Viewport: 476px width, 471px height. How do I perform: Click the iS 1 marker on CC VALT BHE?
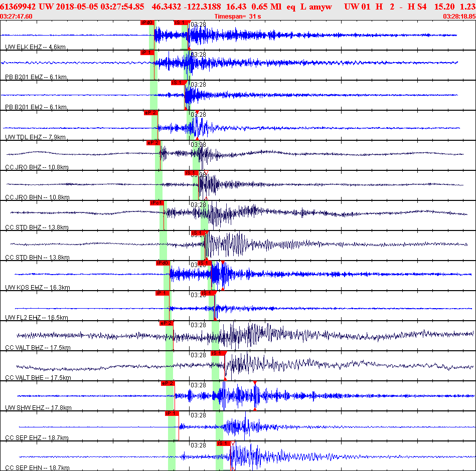[x=218, y=353]
